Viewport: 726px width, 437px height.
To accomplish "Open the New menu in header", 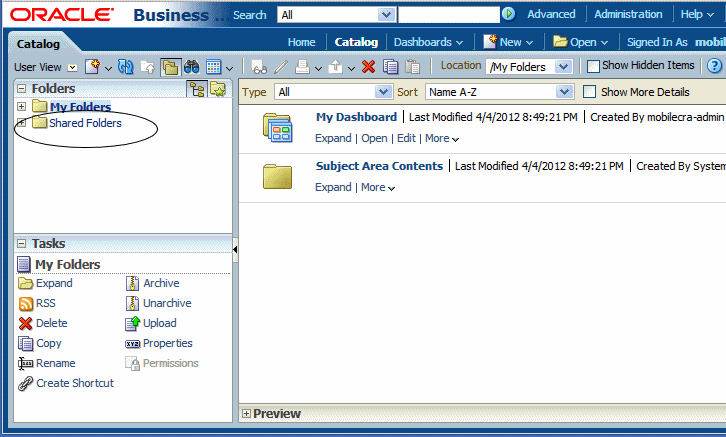I will [508, 42].
